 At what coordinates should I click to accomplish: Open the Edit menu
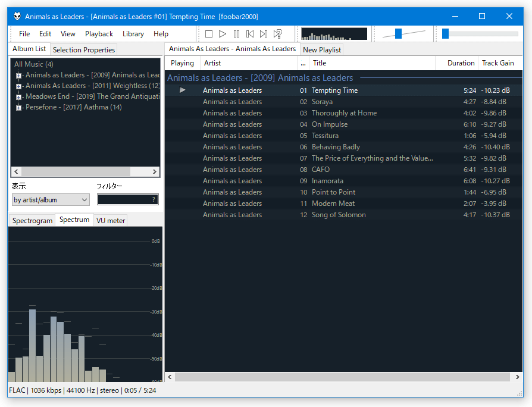(x=45, y=34)
